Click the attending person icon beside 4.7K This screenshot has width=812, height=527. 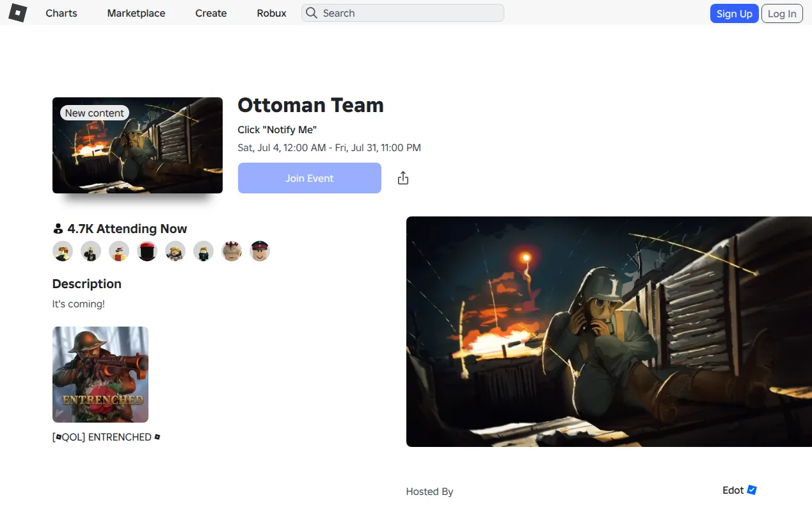click(x=58, y=229)
